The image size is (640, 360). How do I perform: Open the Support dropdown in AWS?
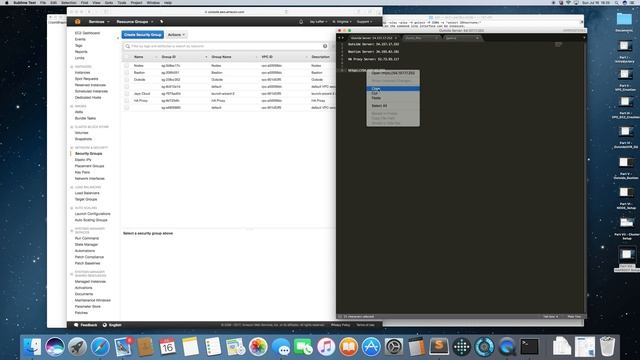coord(364,22)
